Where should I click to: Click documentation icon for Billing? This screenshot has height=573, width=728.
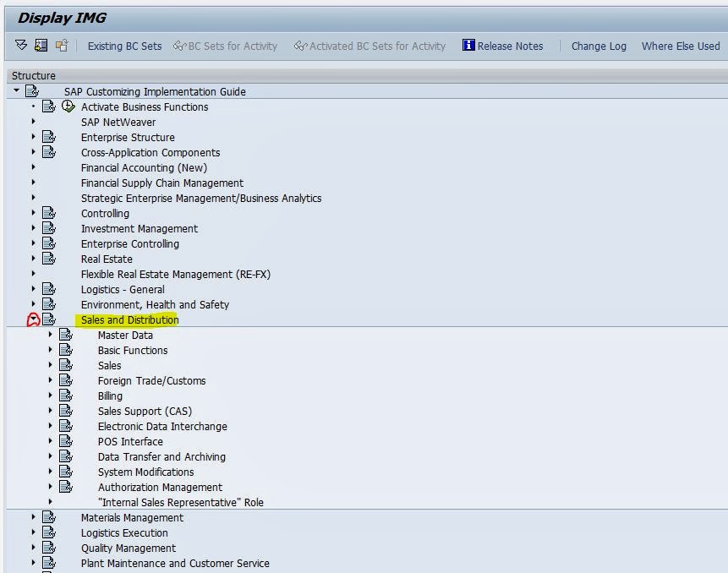[65, 396]
